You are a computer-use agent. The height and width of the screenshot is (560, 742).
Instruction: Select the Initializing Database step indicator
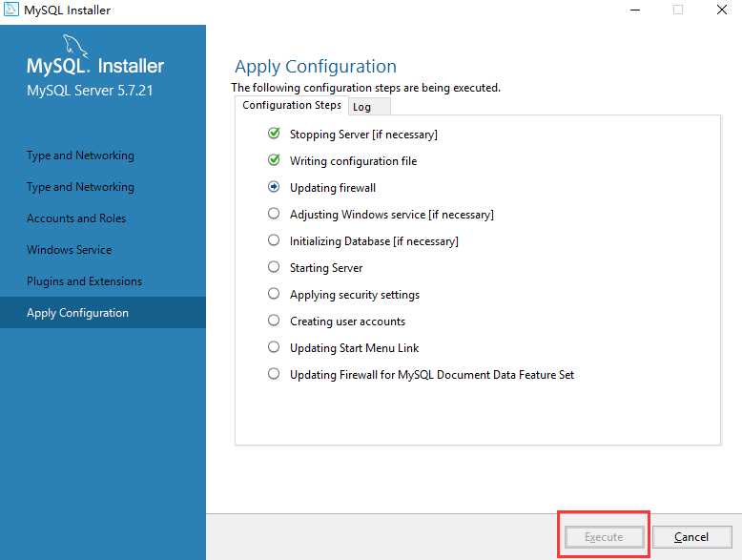pos(274,240)
